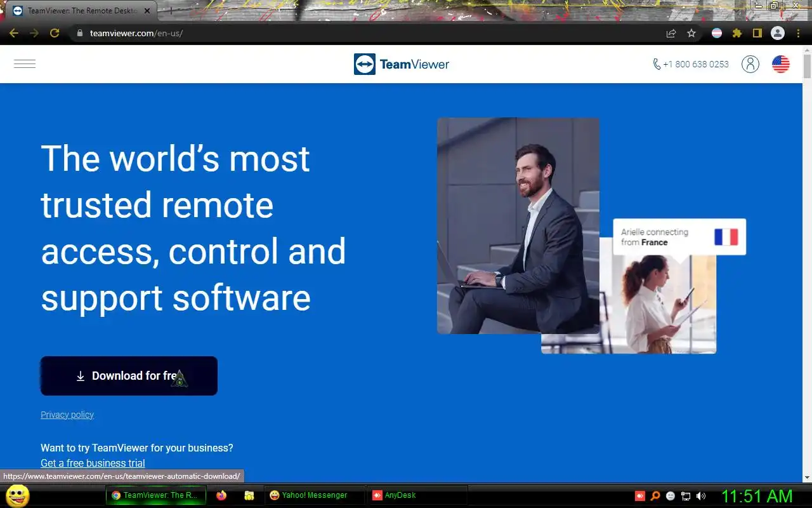Click the orange magnifier tray icon
812x508 pixels.
pos(655,496)
